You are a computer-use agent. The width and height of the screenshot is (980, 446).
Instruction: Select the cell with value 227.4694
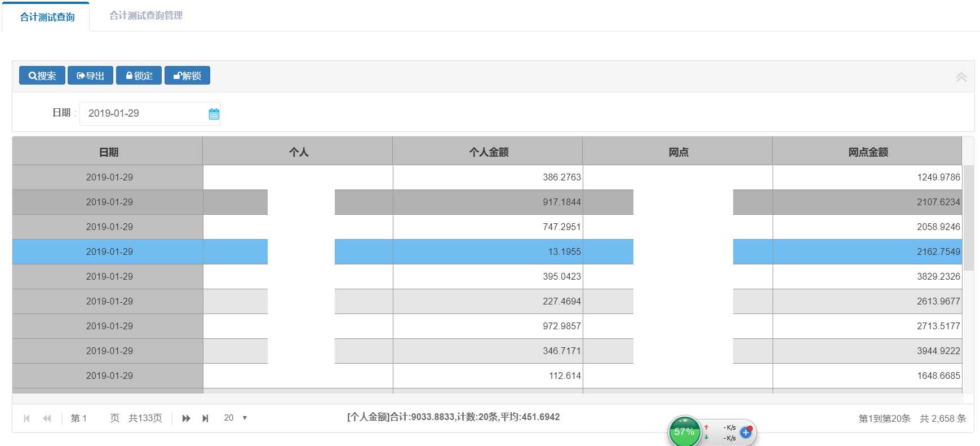(x=488, y=301)
